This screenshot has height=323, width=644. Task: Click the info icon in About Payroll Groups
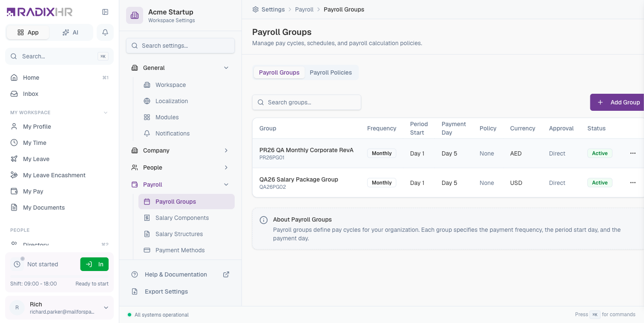[x=264, y=220]
